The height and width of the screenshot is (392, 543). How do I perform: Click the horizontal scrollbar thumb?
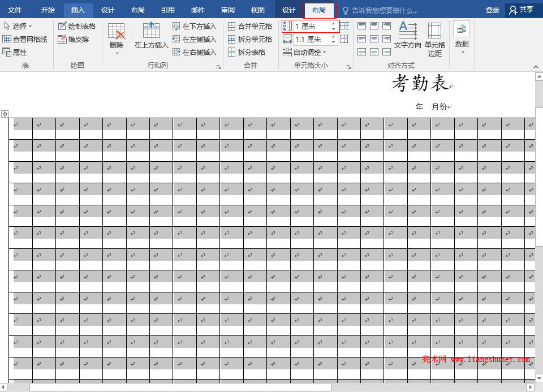(180, 387)
